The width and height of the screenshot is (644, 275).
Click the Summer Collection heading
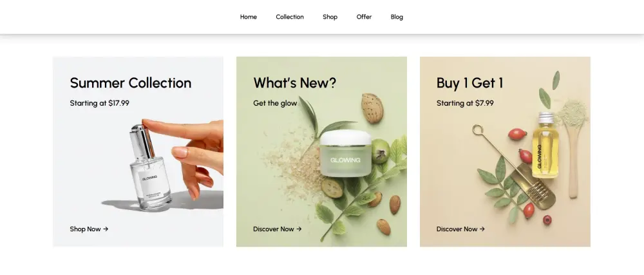click(131, 83)
